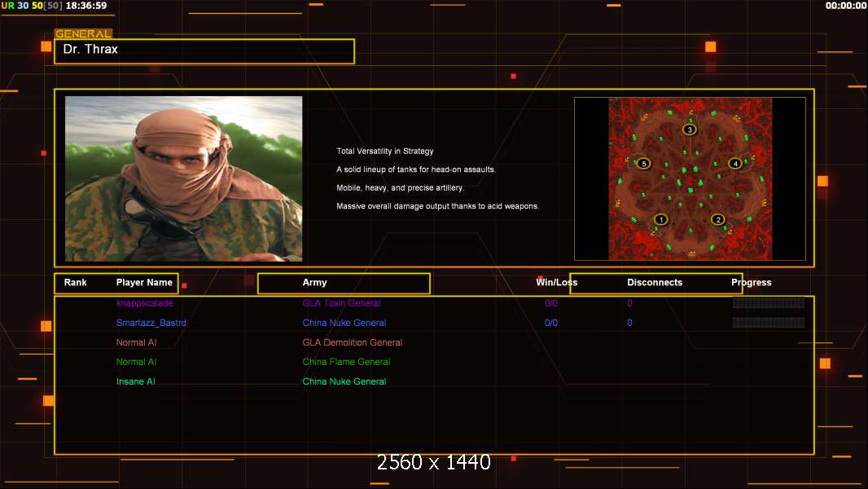This screenshot has width=868, height=489.
Task: Click the Rank column header
Action: click(x=75, y=283)
